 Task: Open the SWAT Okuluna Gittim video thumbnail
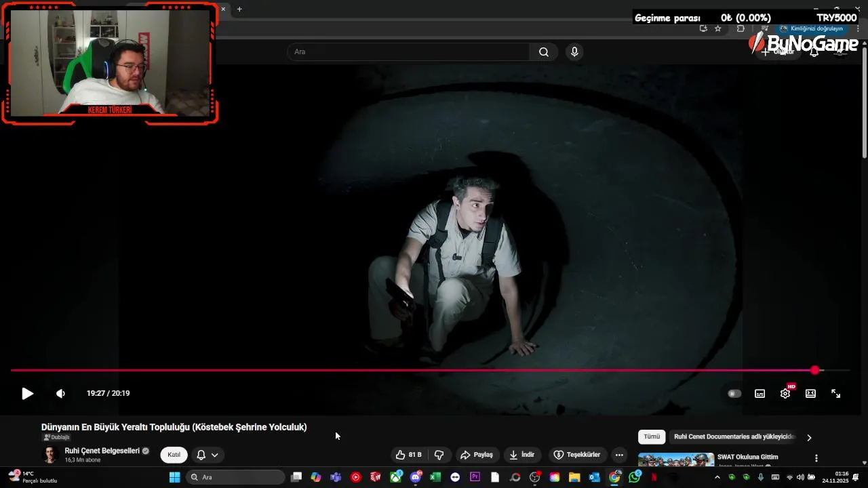tap(676, 460)
